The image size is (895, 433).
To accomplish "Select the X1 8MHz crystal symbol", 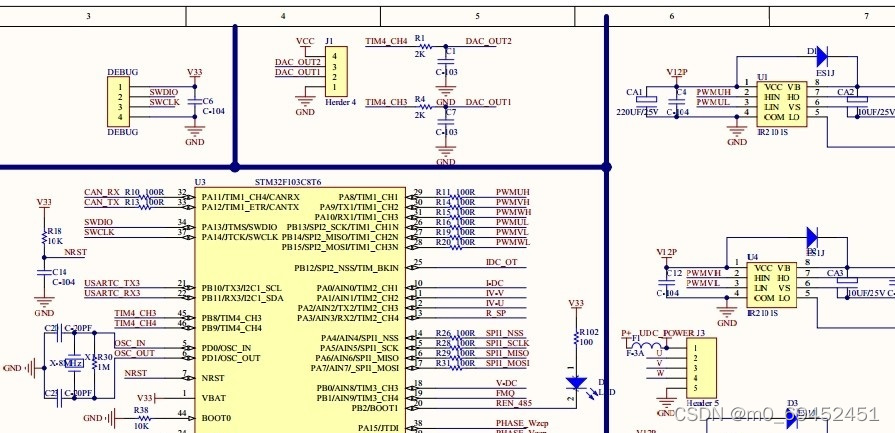I will [x=74, y=363].
